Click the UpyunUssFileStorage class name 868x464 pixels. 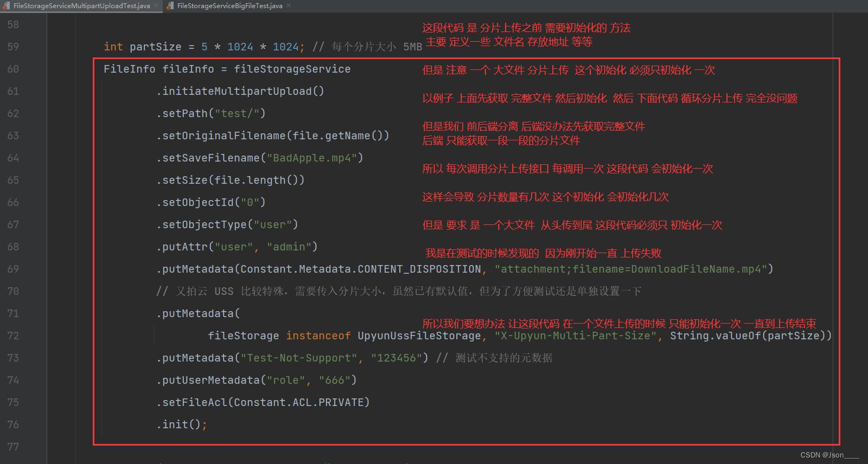click(x=419, y=336)
